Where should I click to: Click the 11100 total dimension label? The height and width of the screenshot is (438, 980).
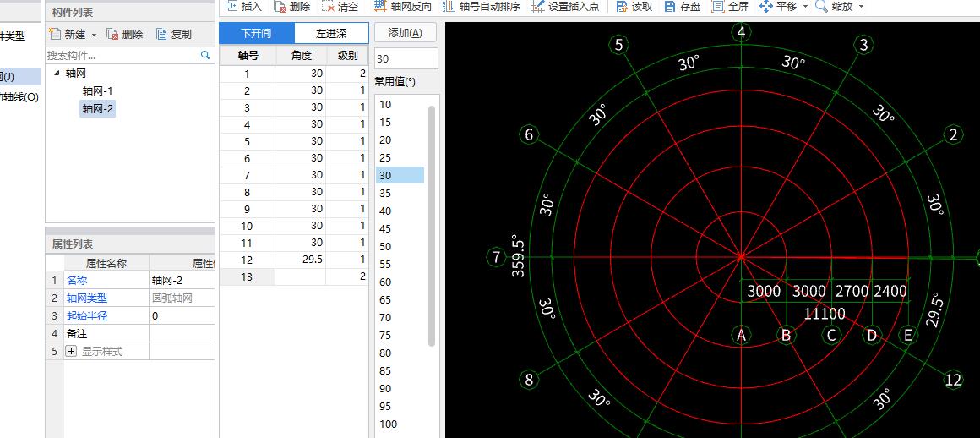pos(825,313)
